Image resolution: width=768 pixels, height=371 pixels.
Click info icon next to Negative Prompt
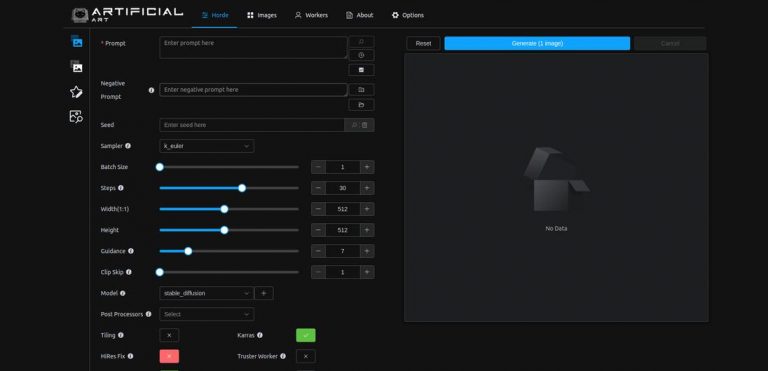pyautogui.click(x=151, y=90)
